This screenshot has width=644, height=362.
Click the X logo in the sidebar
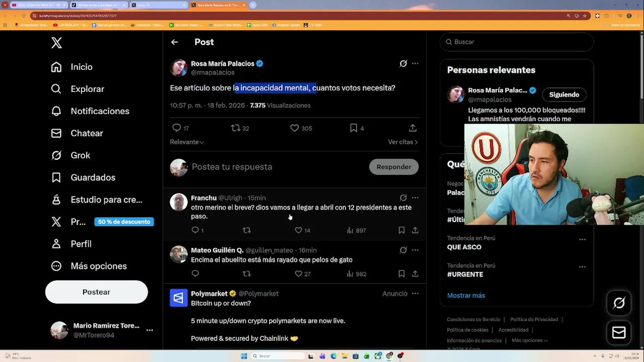[57, 43]
